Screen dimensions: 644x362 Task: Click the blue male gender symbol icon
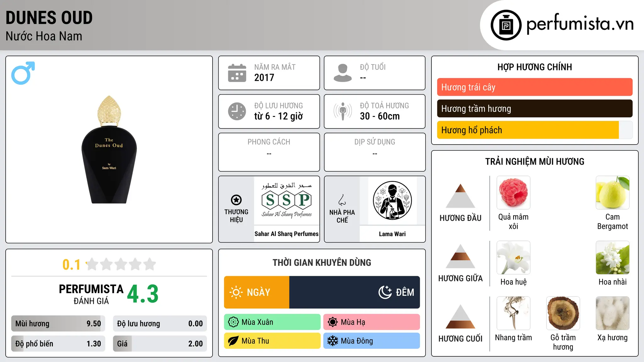23,73
